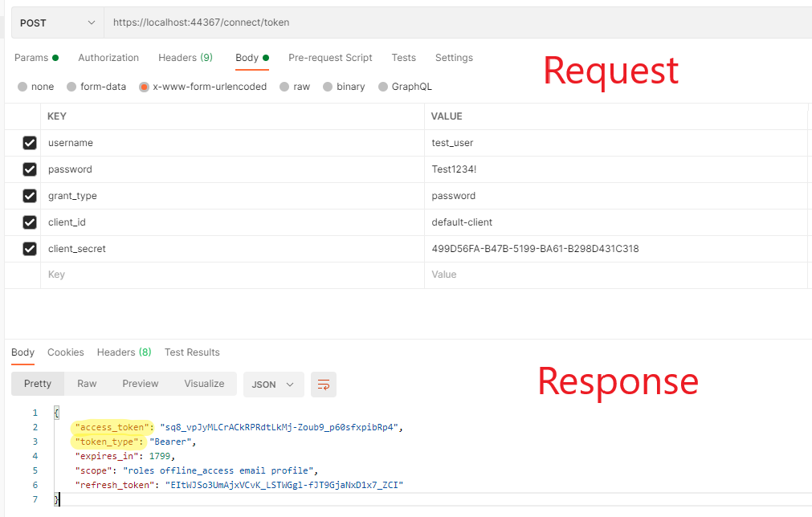This screenshot has height=517, width=812.
Task: Uncheck the grant_type row checkbox
Action: click(30, 196)
